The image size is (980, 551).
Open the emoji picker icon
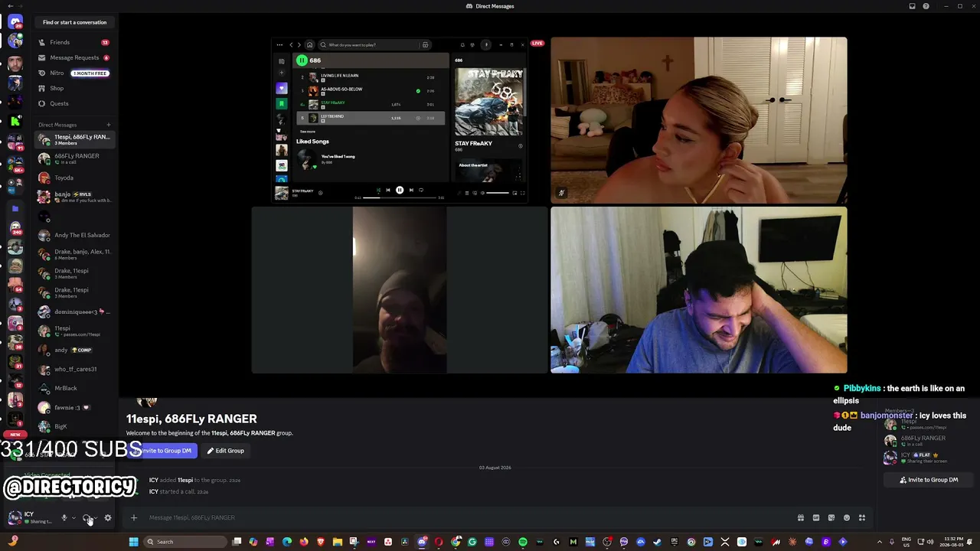(847, 517)
